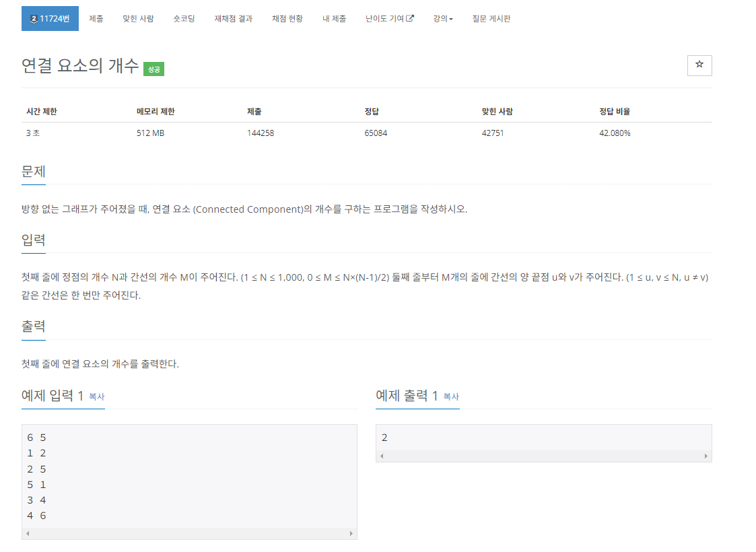Click the sentence 같은 간선은 한 번만 주어진다.

81,295
